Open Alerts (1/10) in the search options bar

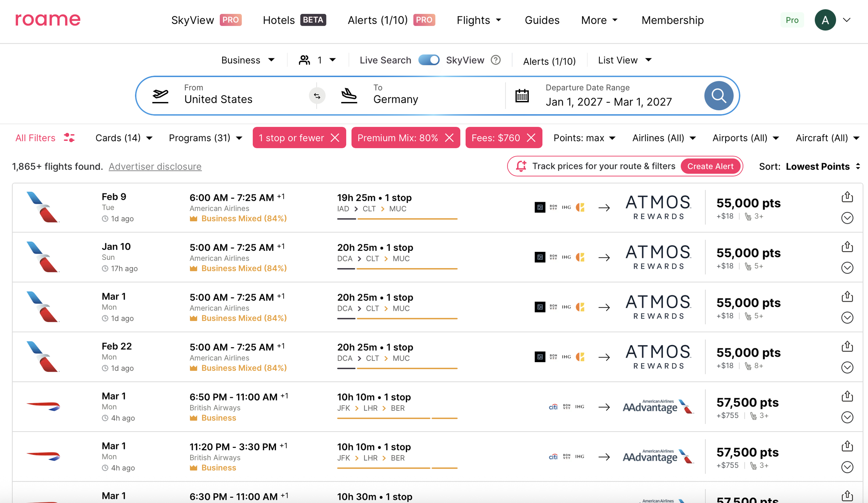[x=549, y=61]
